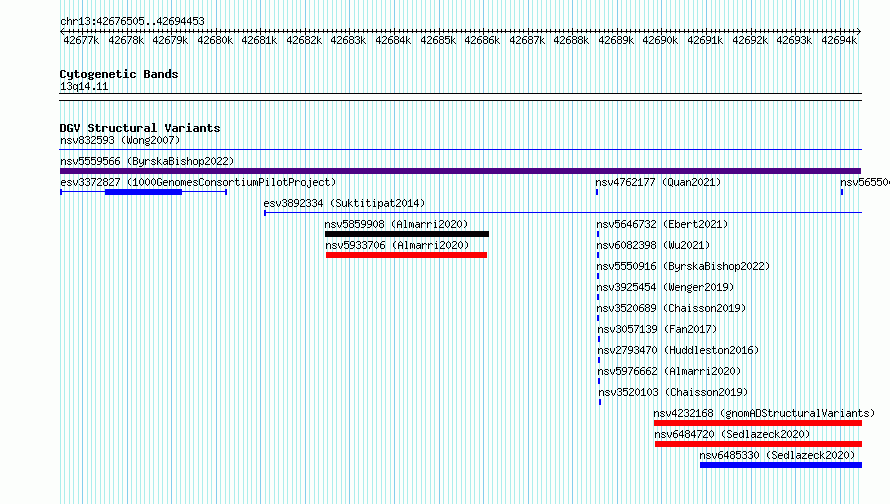Click the 42694k ruler position

tap(839, 40)
